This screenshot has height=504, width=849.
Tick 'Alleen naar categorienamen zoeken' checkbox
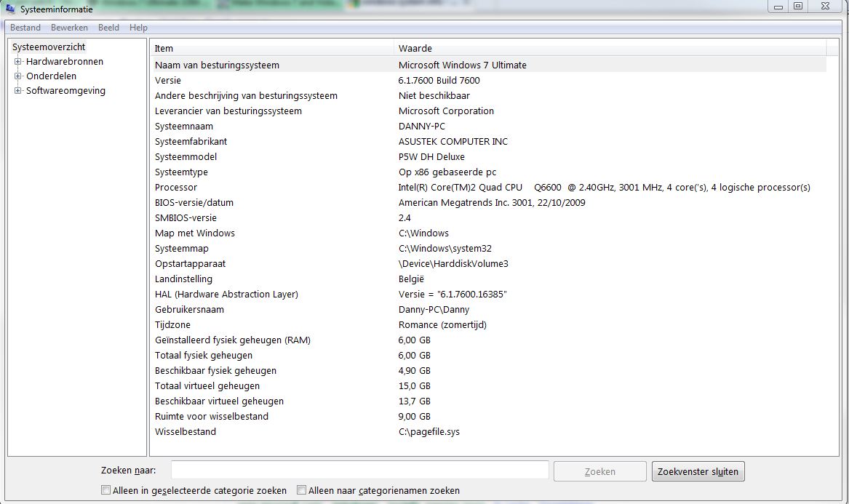(x=302, y=490)
